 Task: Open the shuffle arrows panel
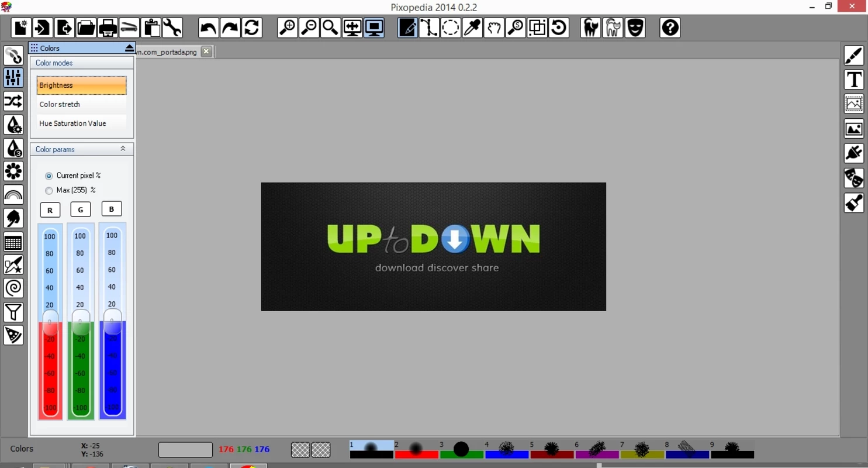(x=13, y=101)
